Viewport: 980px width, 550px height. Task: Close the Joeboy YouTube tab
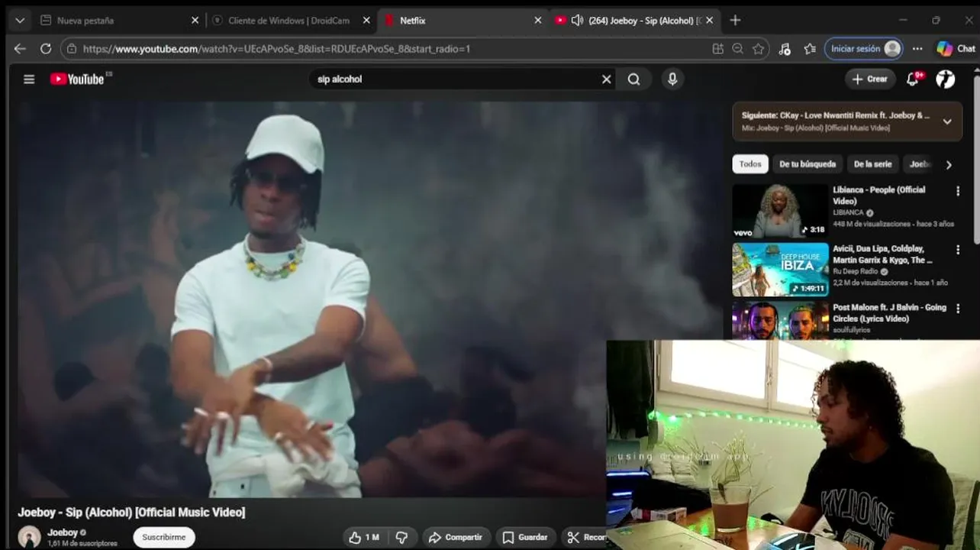pyautogui.click(x=709, y=21)
